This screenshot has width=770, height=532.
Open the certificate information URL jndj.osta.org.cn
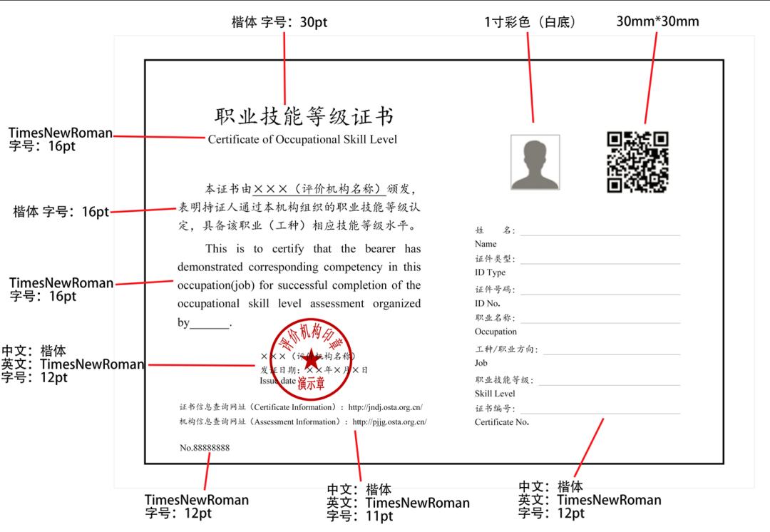[x=386, y=409]
